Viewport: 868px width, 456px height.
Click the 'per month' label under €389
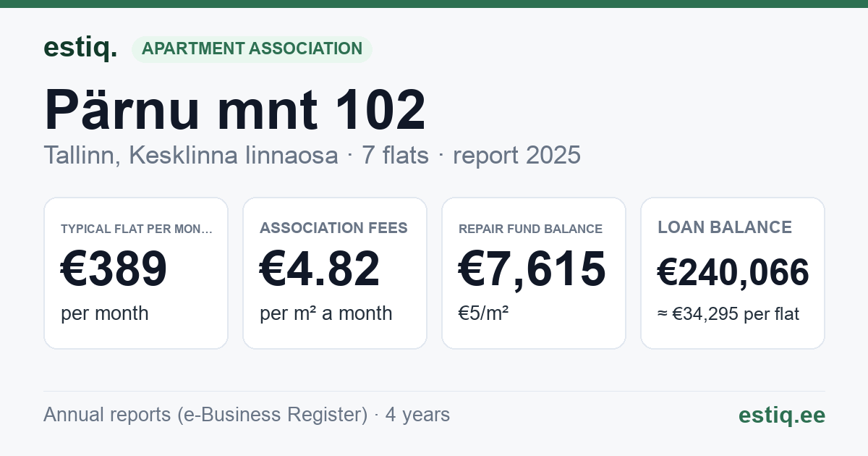coord(105,313)
